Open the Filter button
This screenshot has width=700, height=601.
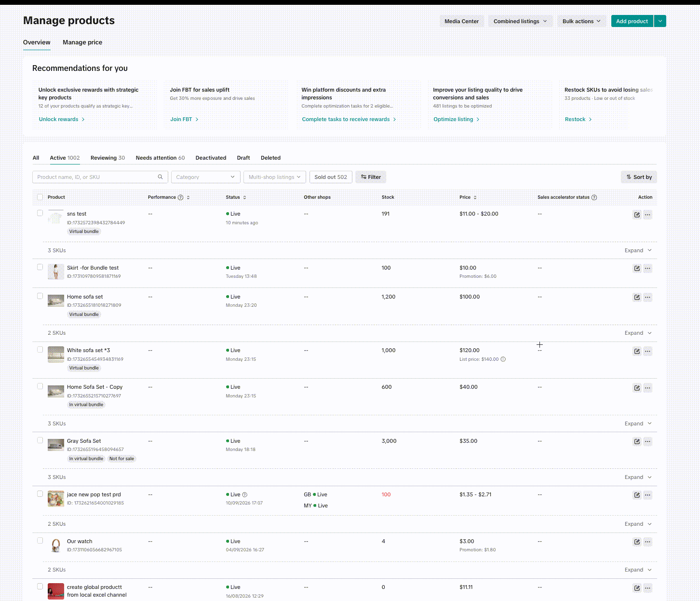371,177
